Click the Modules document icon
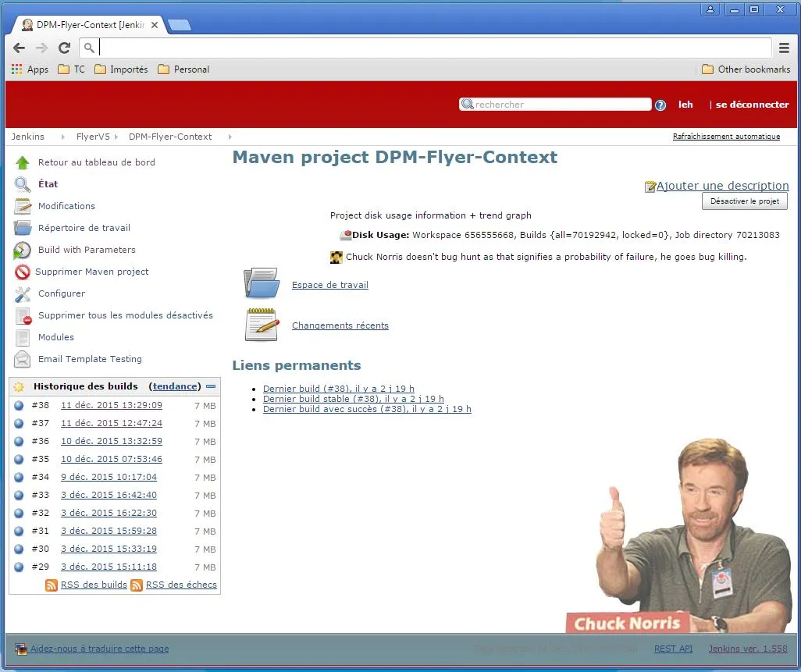The height and width of the screenshot is (672, 801). coord(22,337)
